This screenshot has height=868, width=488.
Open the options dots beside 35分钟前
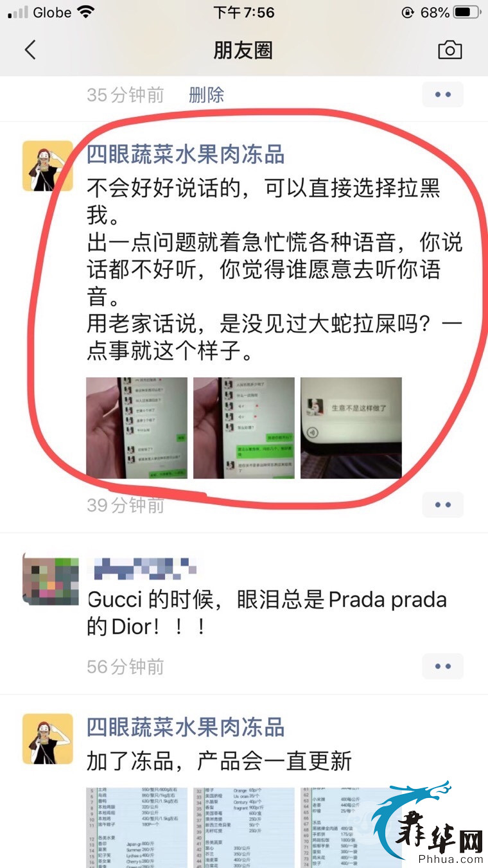click(x=442, y=94)
